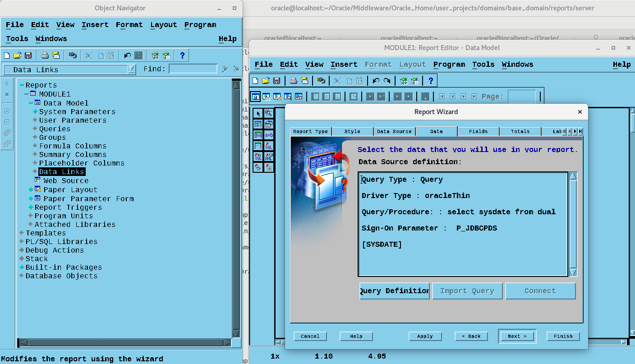635x364 pixels.
Task: Open the Data Links navigator dropdown
Action: click(131, 69)
